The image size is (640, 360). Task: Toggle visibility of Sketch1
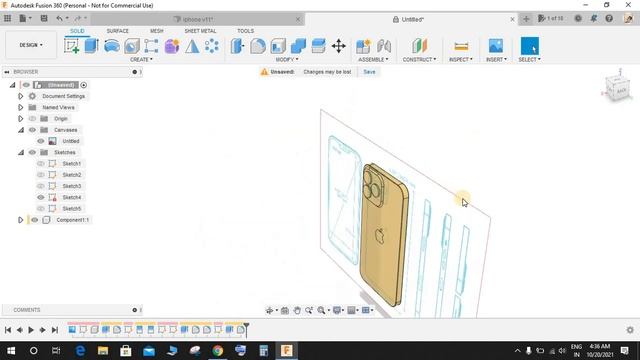point(40,163)
